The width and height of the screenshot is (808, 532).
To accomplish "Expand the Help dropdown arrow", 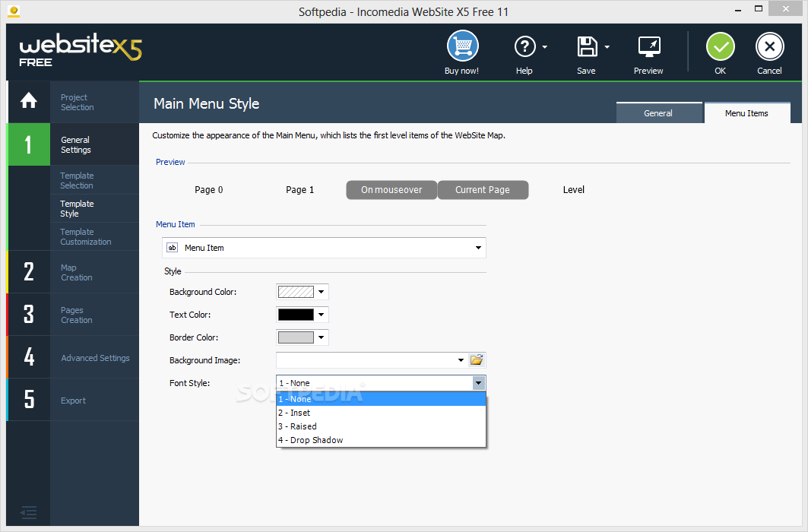I will (x=545, y=47).
